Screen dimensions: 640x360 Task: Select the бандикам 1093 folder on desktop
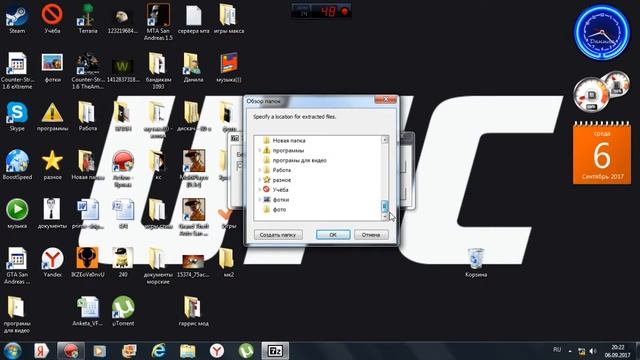[x=158, y=70]
